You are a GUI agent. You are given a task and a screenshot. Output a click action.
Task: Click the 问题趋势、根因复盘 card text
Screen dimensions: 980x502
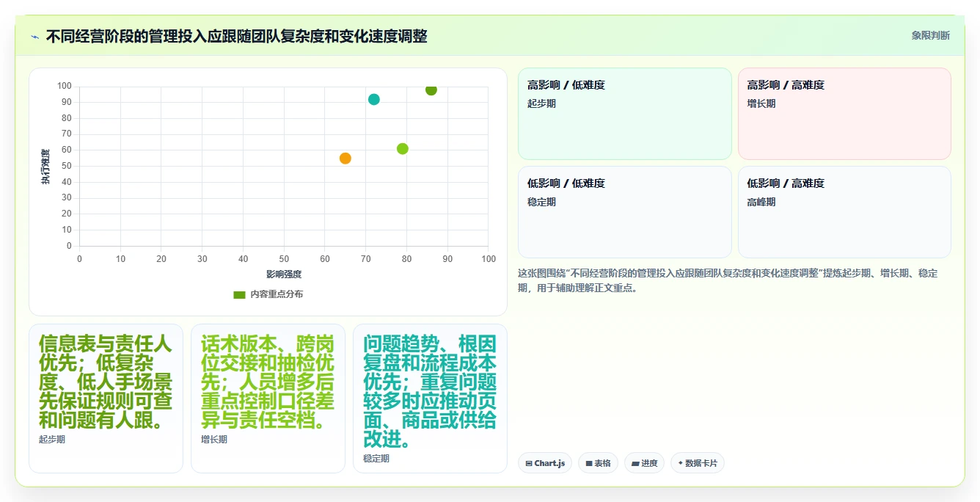pyautogui.click(x=430, y=391)
